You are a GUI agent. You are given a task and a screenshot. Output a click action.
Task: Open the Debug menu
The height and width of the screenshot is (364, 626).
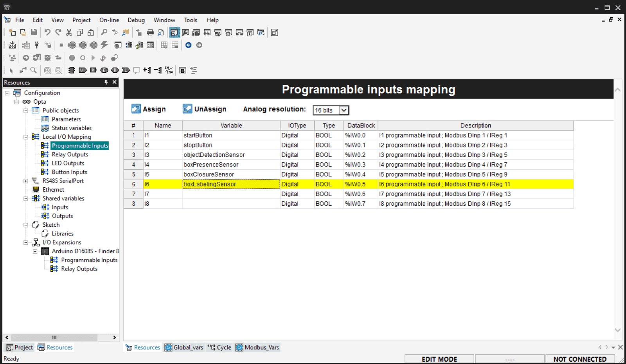[136, 20]
